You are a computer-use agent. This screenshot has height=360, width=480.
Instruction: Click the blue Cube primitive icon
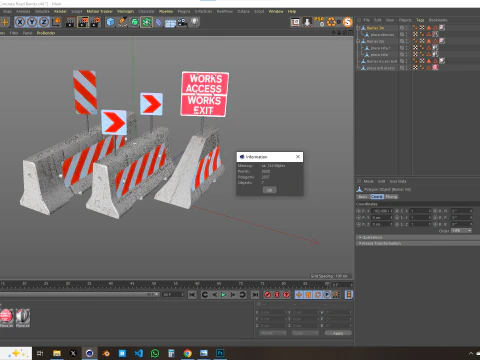click(x=110, y=22)
